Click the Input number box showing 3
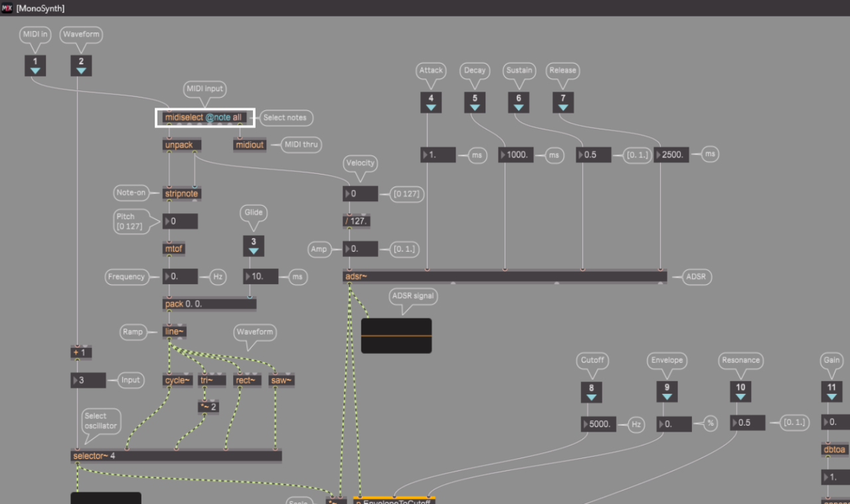Viewport: 850px width, 504px height. [88, 380]
